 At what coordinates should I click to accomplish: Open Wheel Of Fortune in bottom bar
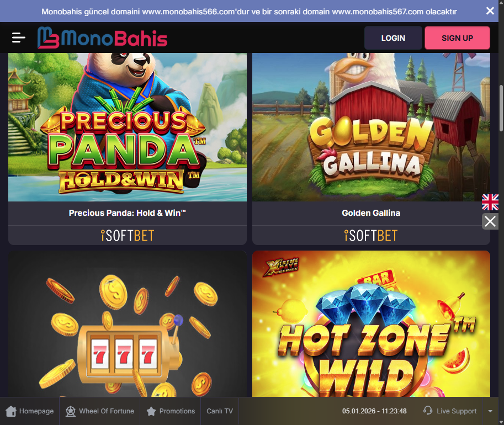pos(100,411)
